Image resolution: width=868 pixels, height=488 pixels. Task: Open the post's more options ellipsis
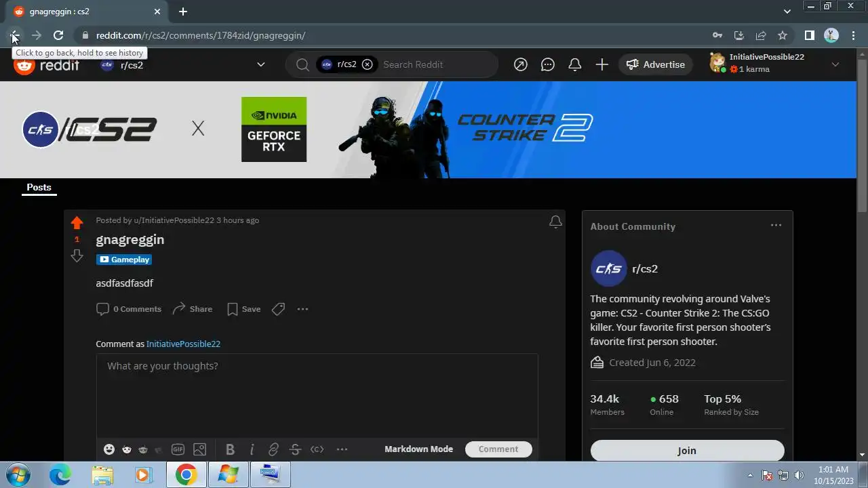[302, 309]
